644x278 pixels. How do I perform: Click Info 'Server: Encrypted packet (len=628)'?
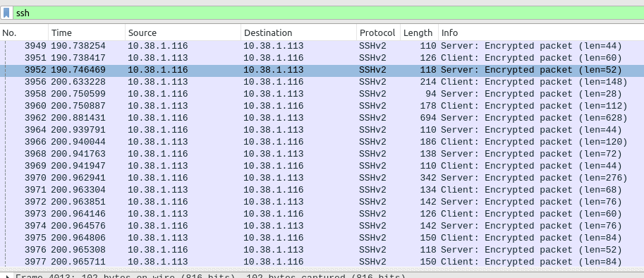[534, 118]
